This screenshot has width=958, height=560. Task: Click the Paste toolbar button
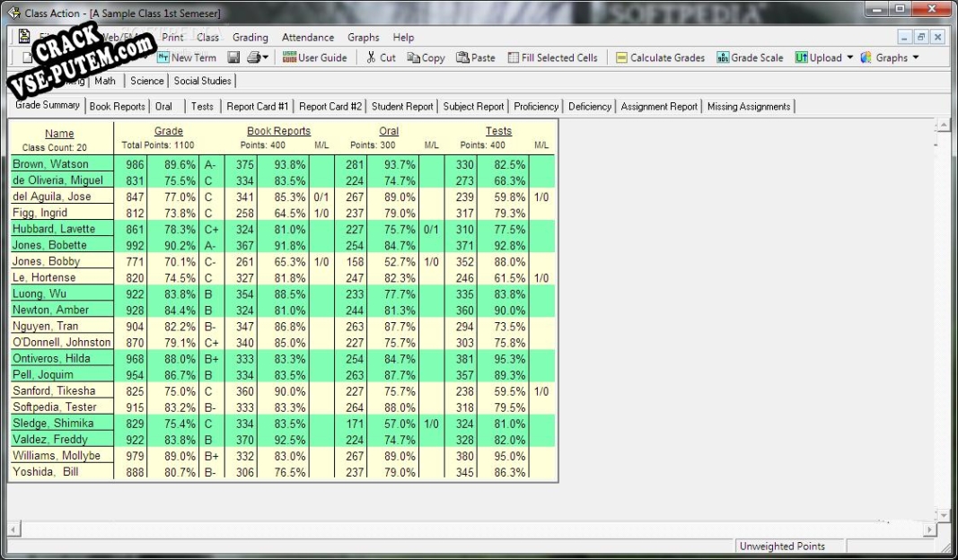[x=475, y=57]
